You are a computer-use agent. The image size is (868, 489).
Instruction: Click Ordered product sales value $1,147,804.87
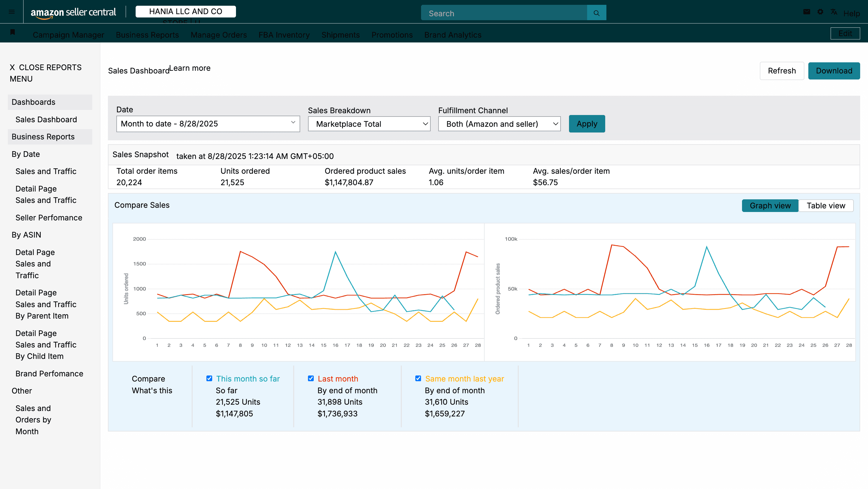point(349,182)
